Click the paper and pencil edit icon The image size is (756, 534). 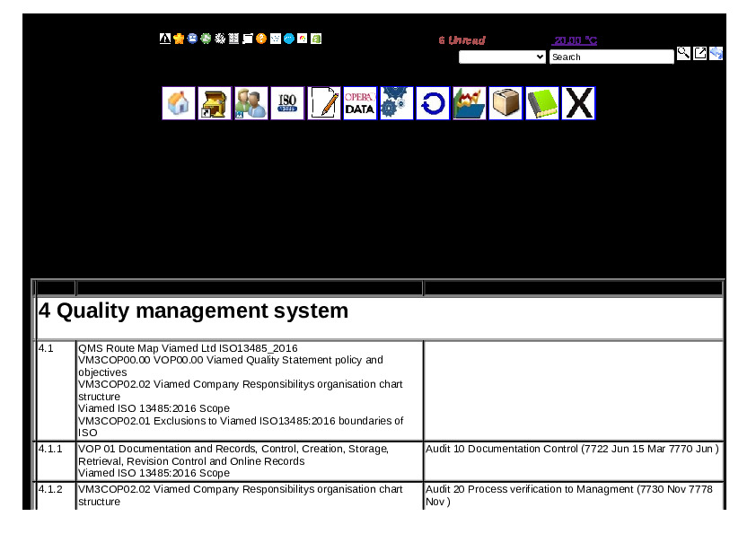click(x=324, y=103)
